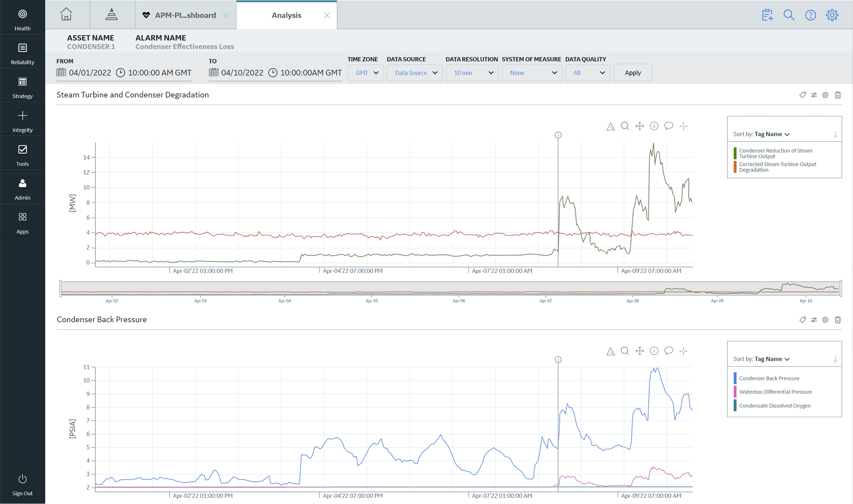Image resolution: width=853 pixels, height=504 pixels.
Task: Select the pan tool on Steam Turbine chart
Action: point(639,126)
